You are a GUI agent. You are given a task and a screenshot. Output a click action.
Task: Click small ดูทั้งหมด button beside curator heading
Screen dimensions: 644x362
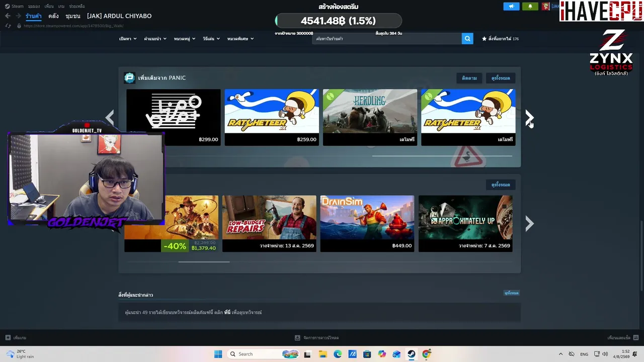coord(512,293)
